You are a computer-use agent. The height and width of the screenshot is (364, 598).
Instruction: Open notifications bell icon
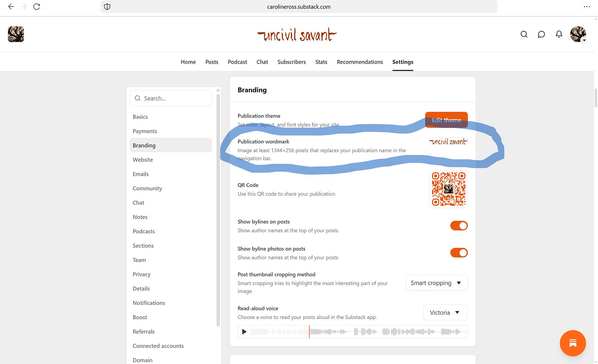click(x=559, y=35)
